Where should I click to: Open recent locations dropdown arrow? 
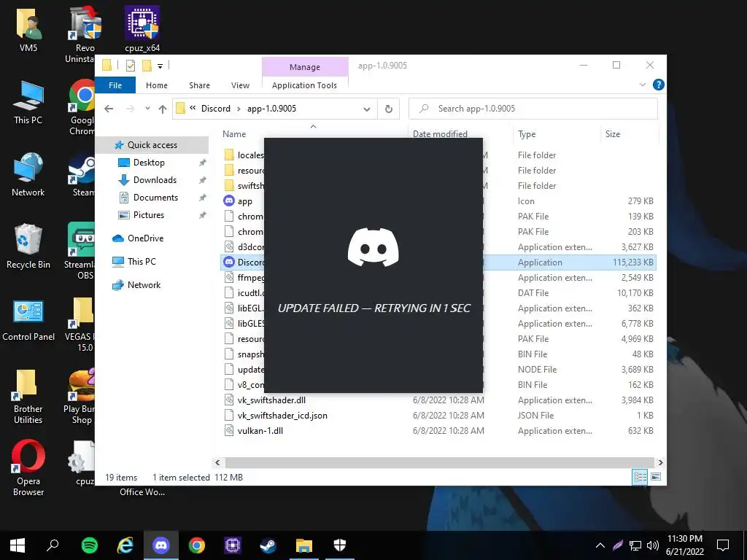click(147, 109)
